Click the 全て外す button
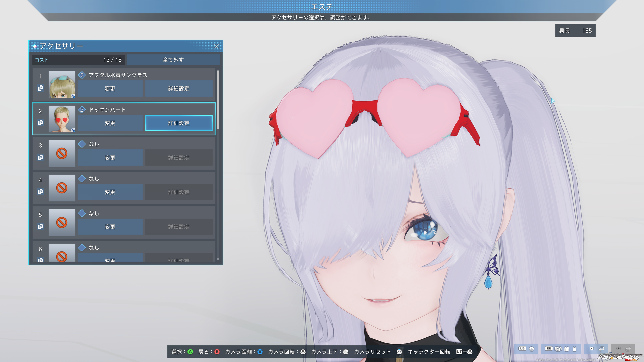 (173, 60)
